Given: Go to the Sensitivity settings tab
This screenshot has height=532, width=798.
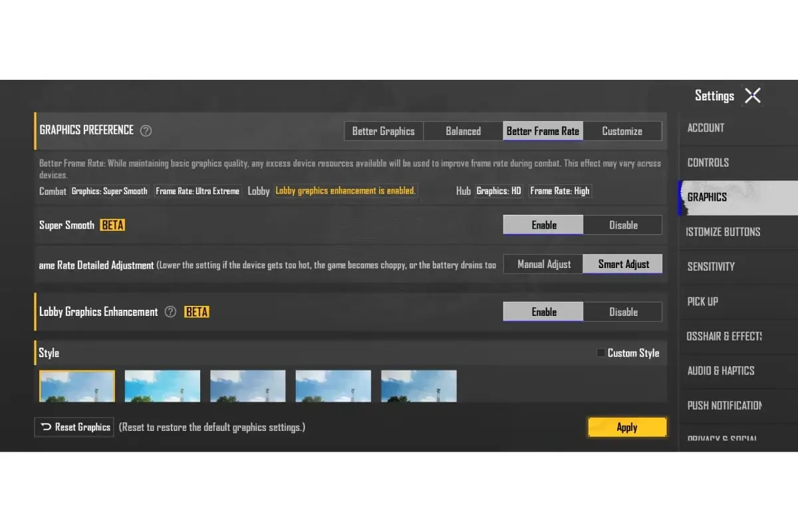Looking at the screenshot, I should [x=710, y=266].
